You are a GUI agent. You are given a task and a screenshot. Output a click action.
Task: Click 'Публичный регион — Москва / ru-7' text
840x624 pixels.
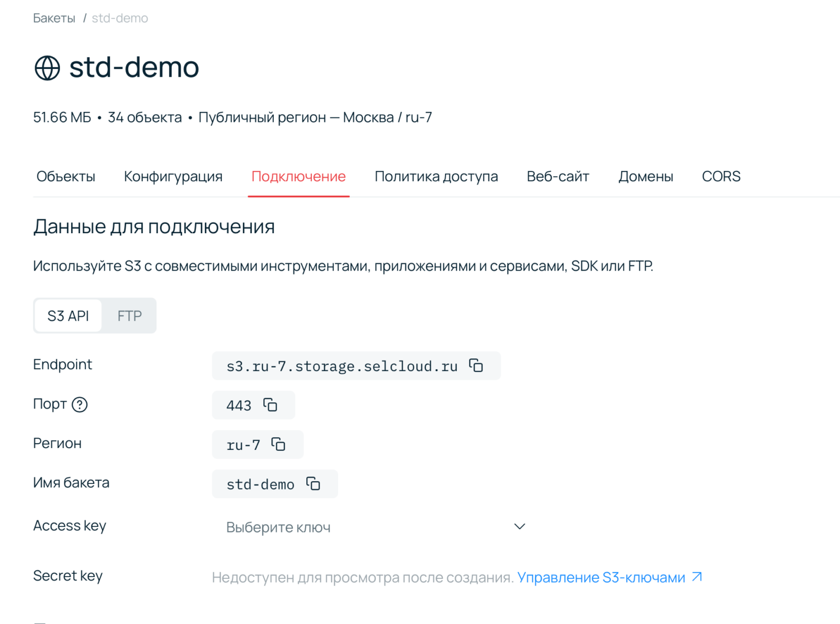click(x=315, y=117)
